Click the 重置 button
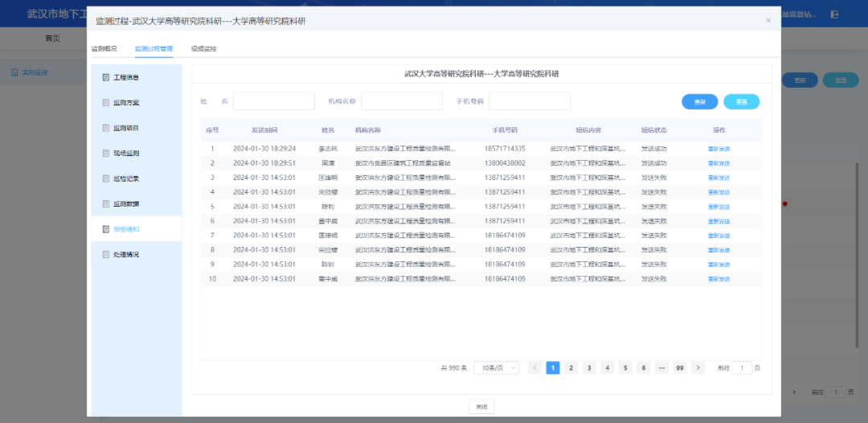868x423 pixels. [x=741, y=102]
